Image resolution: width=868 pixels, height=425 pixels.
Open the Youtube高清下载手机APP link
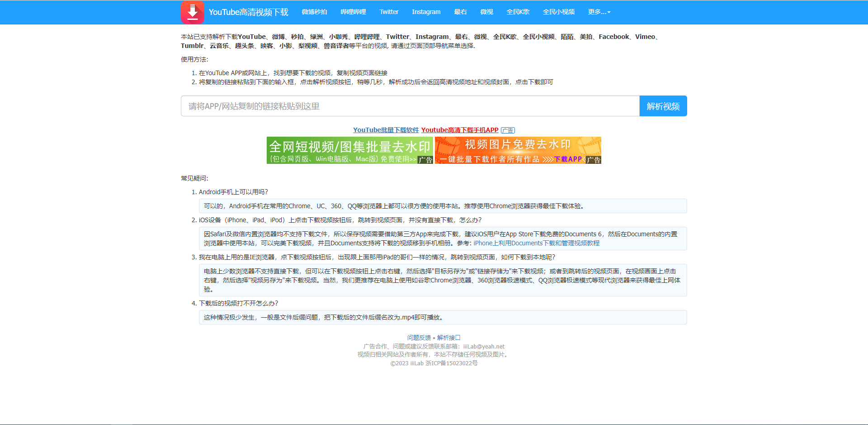460,130
